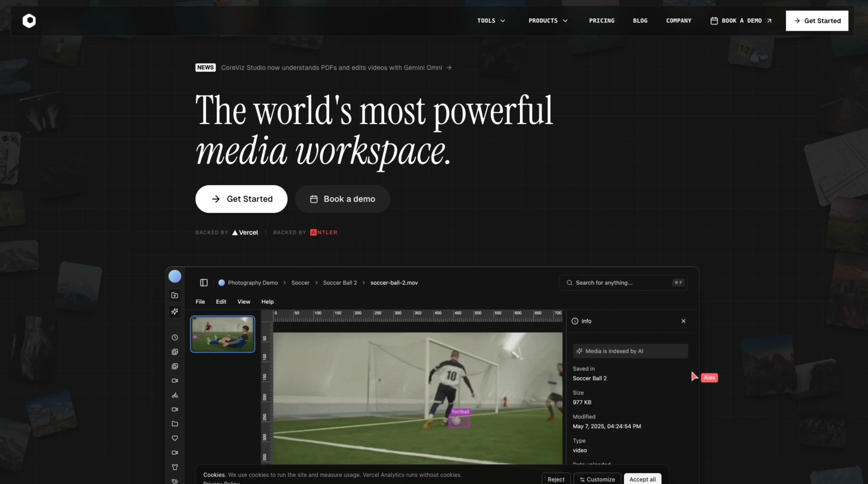868x484 pixels.
Task: Click the Soccer breadcrumb
Action: tap(300, 283)
